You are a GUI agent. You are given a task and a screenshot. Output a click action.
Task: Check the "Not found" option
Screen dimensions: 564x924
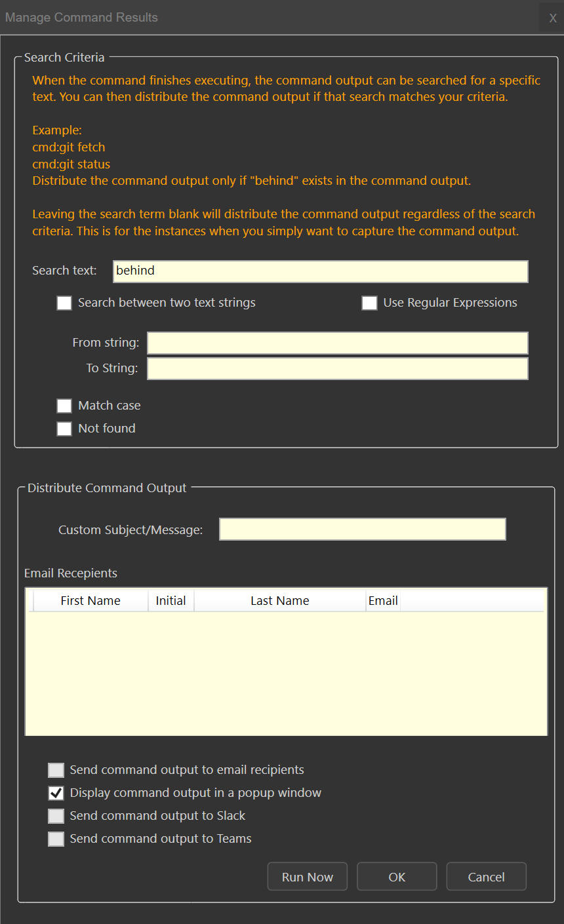coord(64,429)
